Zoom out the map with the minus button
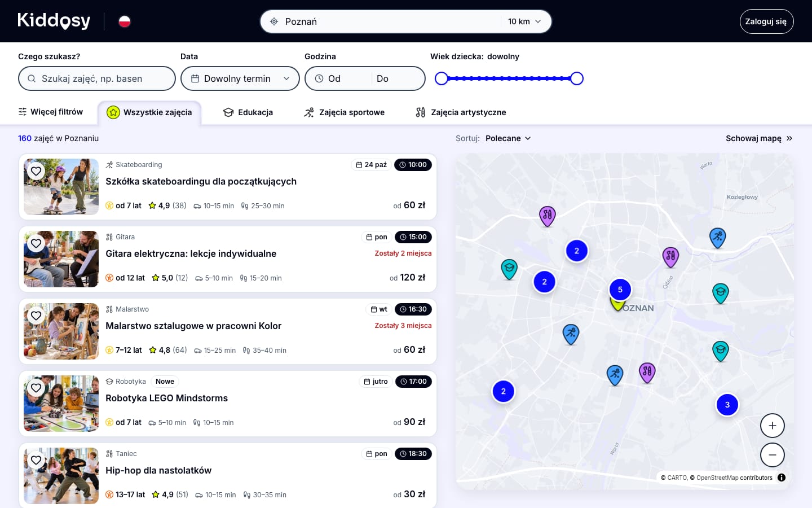 773,455
